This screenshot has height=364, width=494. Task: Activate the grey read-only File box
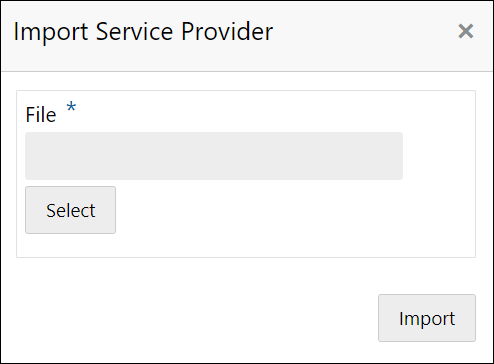[x=214, y=156]
